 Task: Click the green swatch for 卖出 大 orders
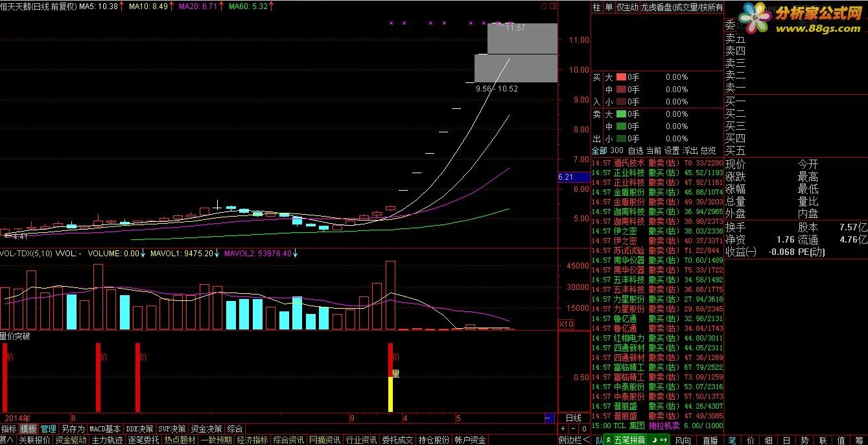tap(621, 114)
